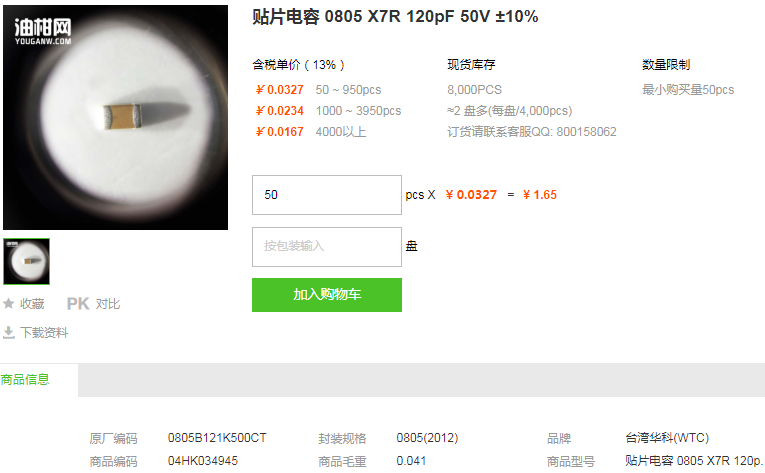
Task: Select the capacitor thumbnail image
Action: 26,261
